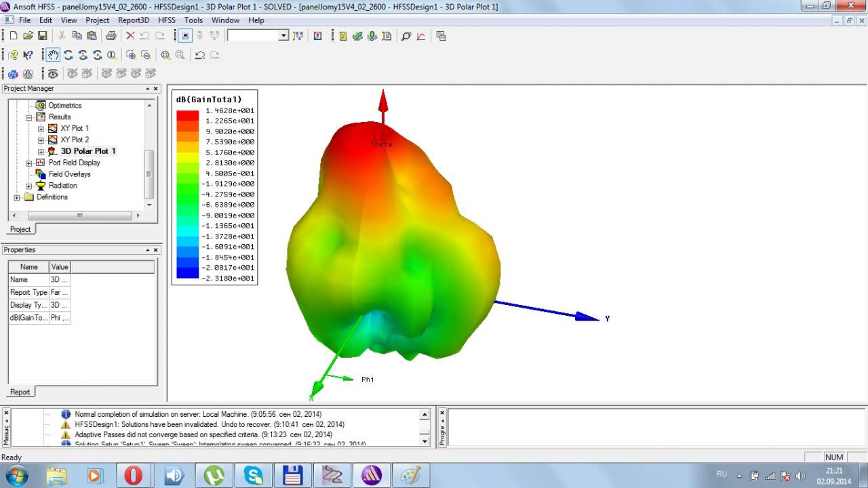Click the Print icon in toolbar
This screenshot has height=488, width=868.
click(111, 36)
